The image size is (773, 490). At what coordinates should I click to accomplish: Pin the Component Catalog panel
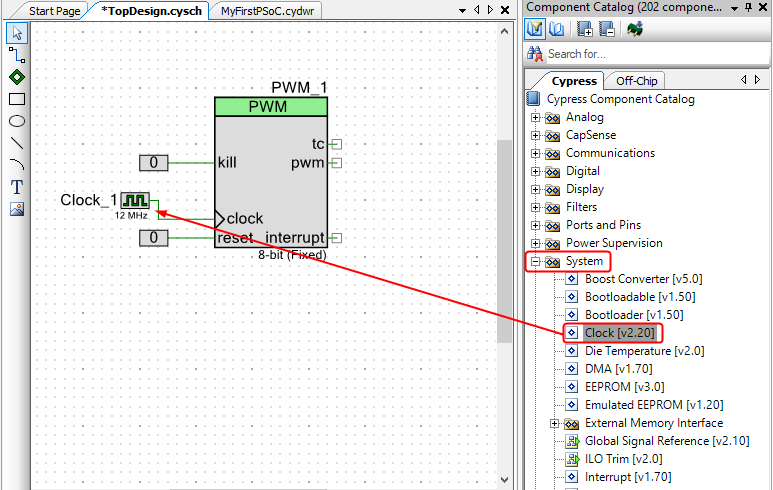[x=747, y=8]
